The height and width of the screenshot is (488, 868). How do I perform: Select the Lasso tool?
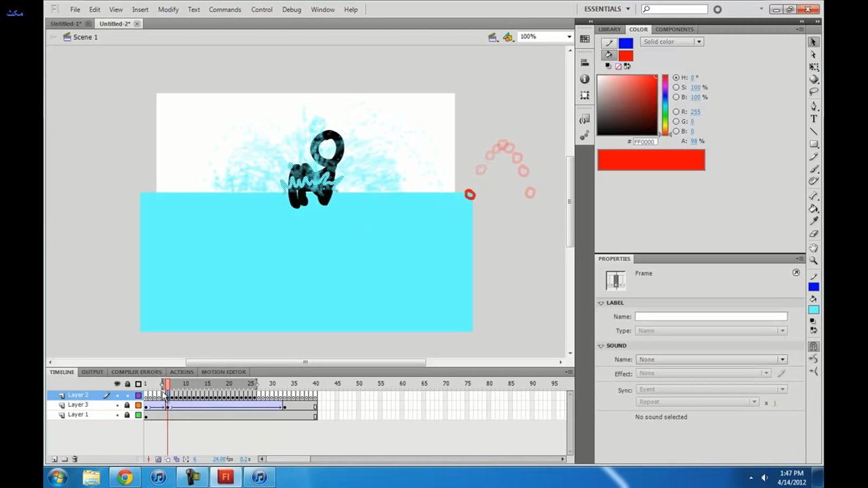(x=814, y=91)
